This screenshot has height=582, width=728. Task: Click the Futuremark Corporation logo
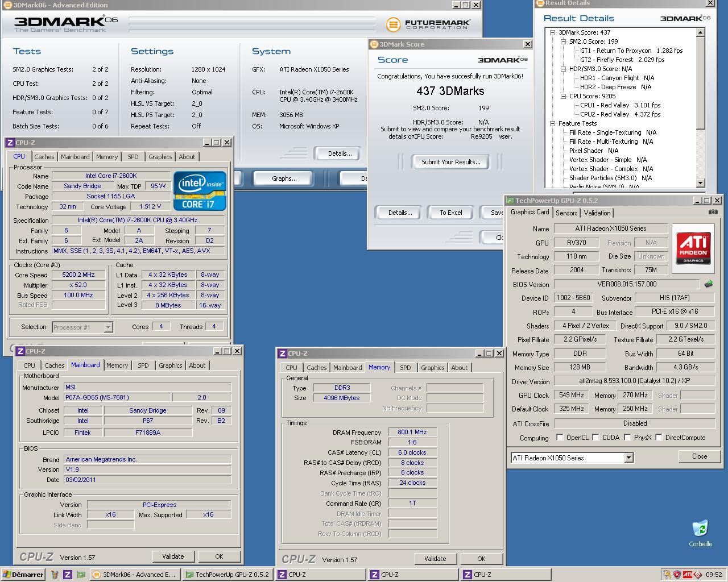[x=428, y=24]
